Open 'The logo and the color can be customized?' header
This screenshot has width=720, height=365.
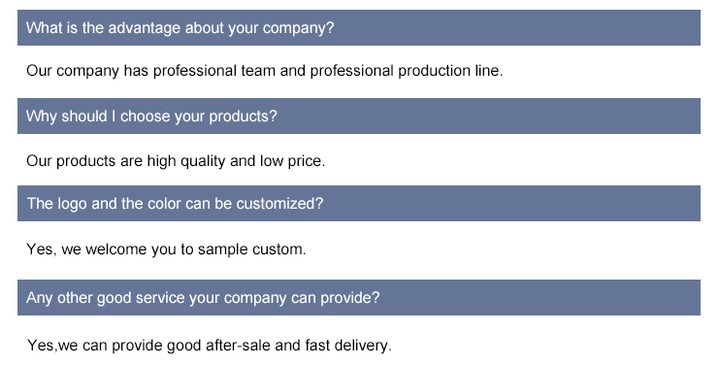point(359,203)
